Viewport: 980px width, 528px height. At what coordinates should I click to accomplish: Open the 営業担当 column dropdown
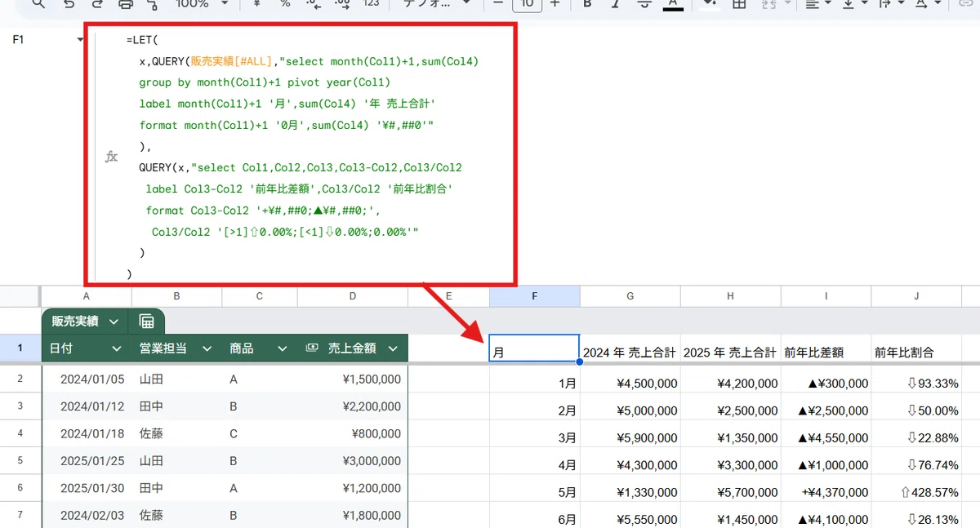(207, 348)
